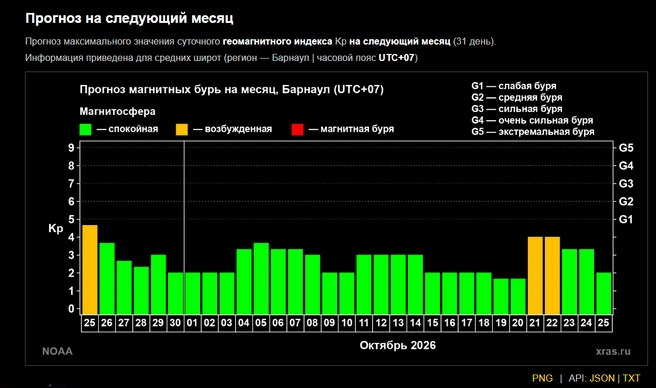Viewport: 656px width, 388px height.
Task: Click the date label 01 on the axis
Action: [192, 323]
